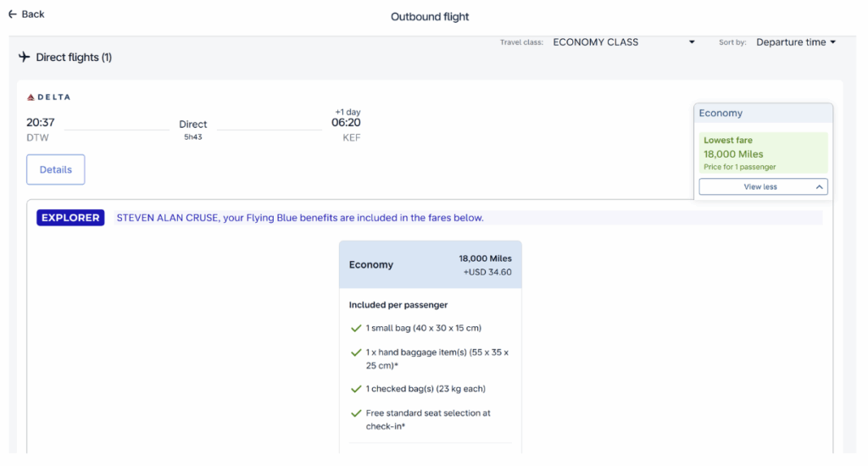Open the flight Details button
Viewport: 868px width, 466px height.
[56, 169]
